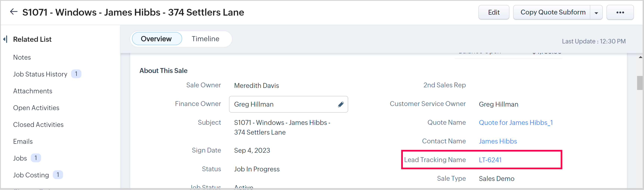Open the James Hibbs contact link
The height and width of the screenshot is (190, 644).
pyautogui.click(x=497, y=141)
